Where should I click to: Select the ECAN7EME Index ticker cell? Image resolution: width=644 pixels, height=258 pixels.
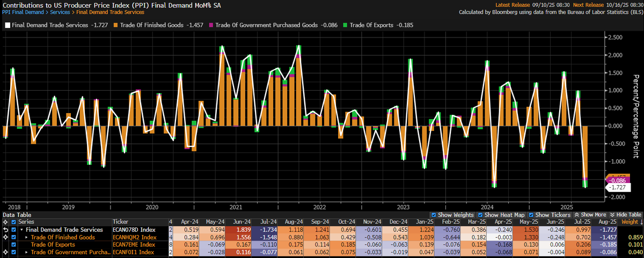(x=140, y=244)
